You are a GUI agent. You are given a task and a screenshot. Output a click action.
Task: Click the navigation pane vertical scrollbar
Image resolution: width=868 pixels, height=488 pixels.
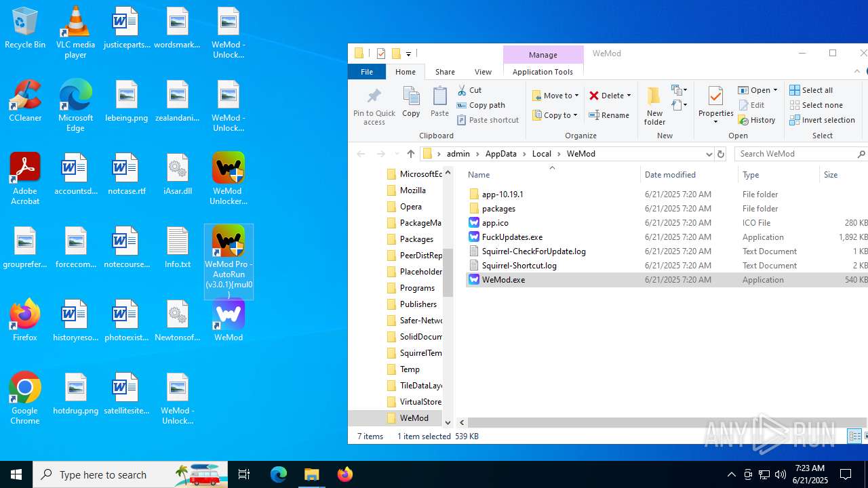[x=448, y=272]
